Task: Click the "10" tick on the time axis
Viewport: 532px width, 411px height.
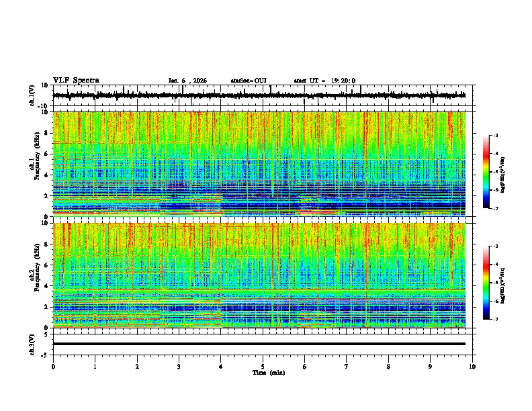Action: click(x=472, y=367)
